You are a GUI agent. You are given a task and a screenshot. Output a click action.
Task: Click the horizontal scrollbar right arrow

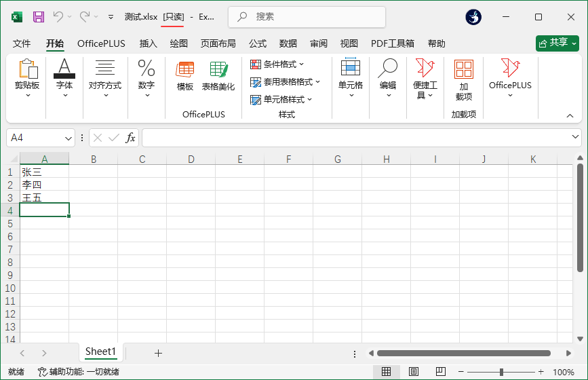point(568,353)
